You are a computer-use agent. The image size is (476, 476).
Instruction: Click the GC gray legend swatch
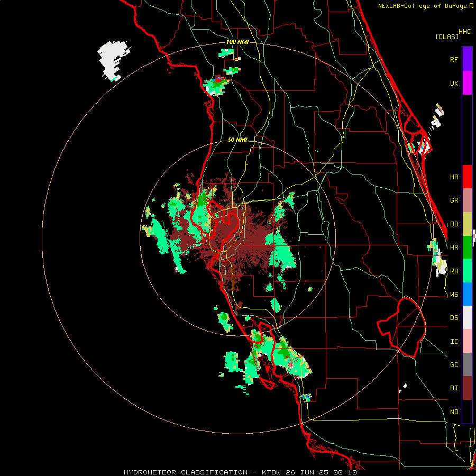(467, 364)
